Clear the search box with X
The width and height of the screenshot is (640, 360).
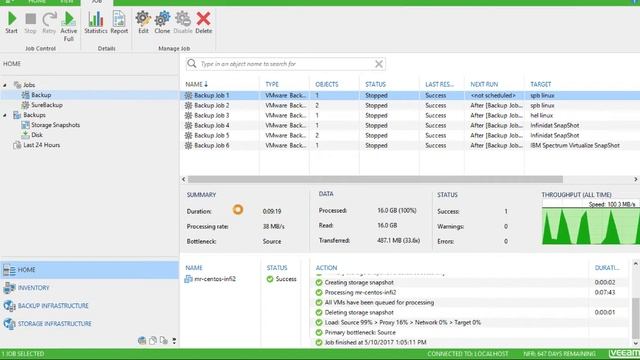click(x=379, y=64)
